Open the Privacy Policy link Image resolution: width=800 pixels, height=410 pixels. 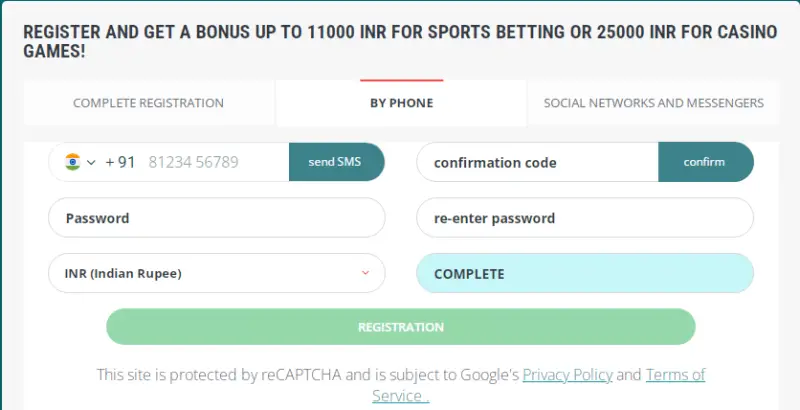point(567,375)
